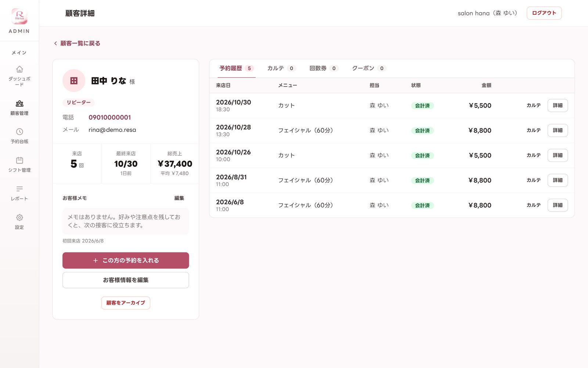Click the ログアウト button
Image resolution: width=588 pixels, height=368 pixels.
544,13
